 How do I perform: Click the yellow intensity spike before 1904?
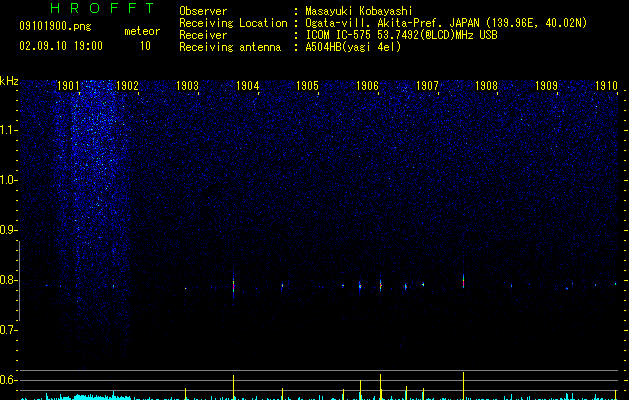233,387
